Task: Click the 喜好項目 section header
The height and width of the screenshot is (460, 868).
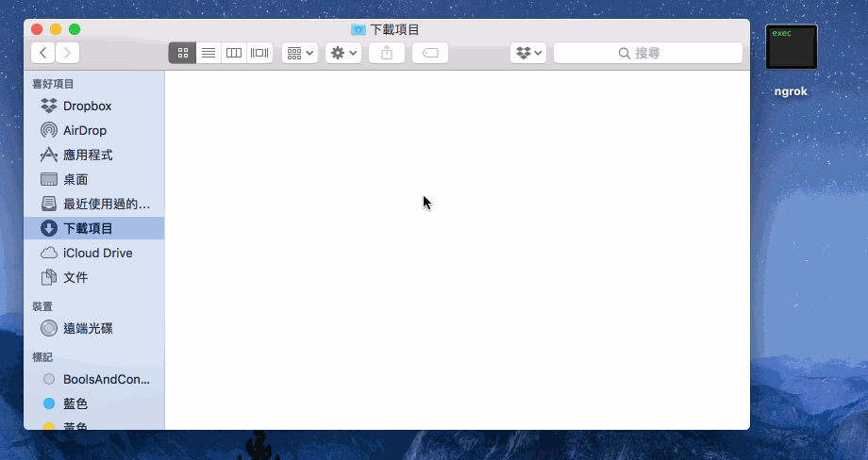Action: click(x=53, y=84)
